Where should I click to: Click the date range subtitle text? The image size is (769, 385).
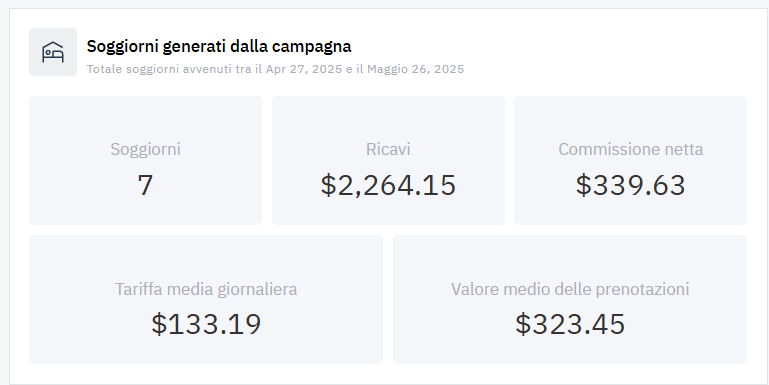(x=275, y=69)
